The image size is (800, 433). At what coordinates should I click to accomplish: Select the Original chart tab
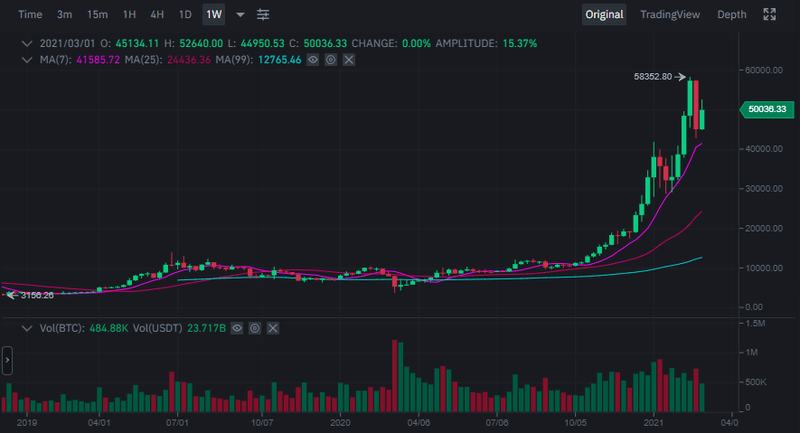(x=604, y=15)
